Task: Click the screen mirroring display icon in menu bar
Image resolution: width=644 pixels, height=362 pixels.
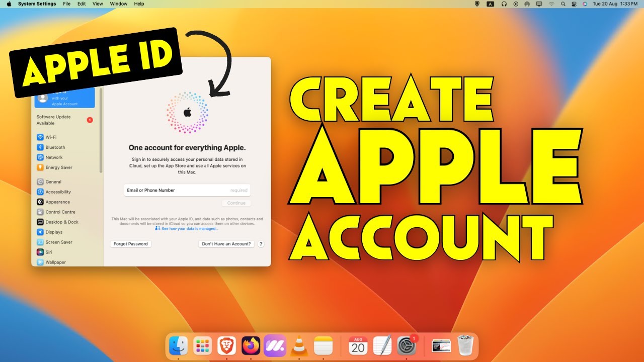Action: click(x=539, y=4)
